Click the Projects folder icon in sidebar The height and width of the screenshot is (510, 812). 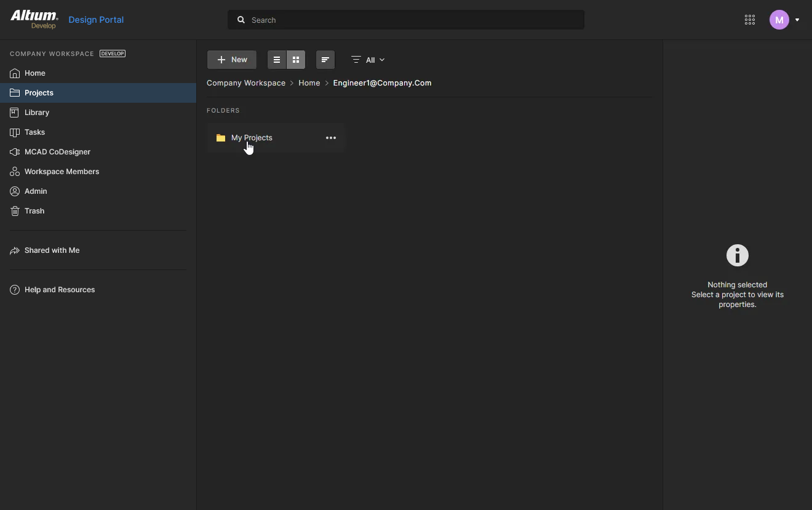tap(15, 93)
